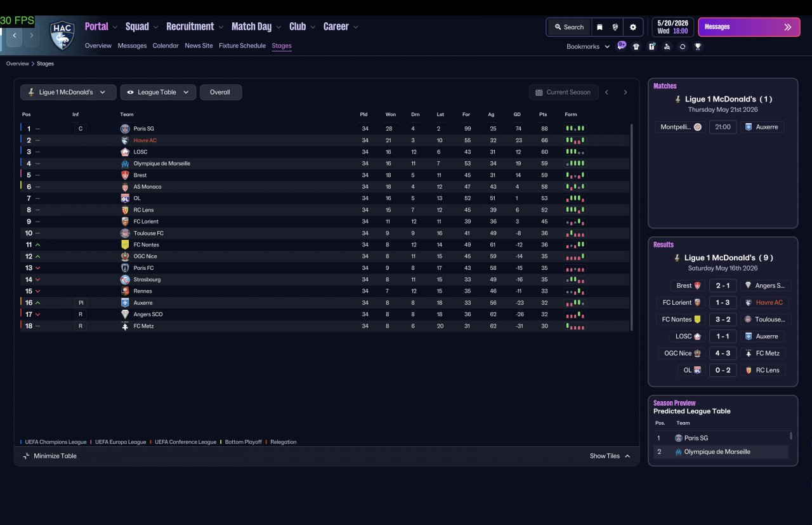Open the Havre AC team link

coord(145,140)
